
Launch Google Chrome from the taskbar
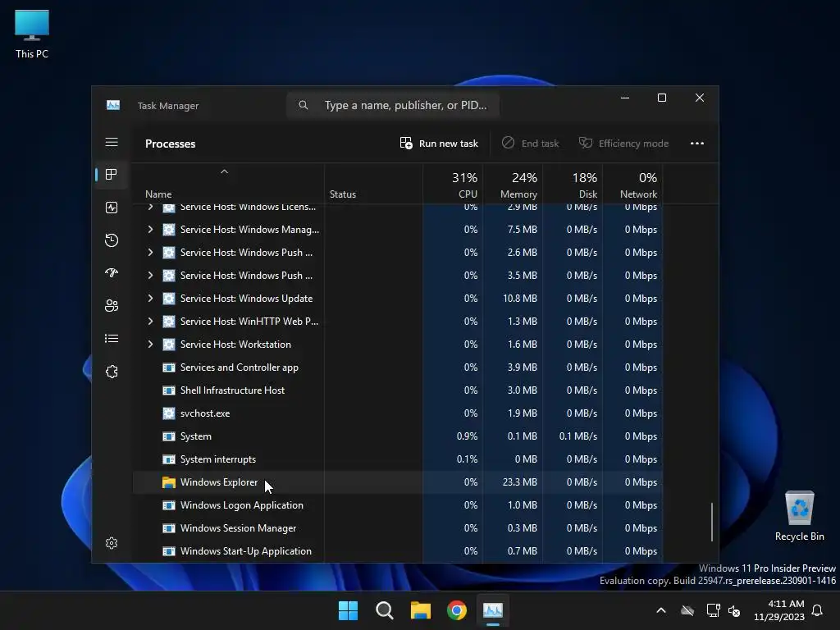click(x=456, y=610)
